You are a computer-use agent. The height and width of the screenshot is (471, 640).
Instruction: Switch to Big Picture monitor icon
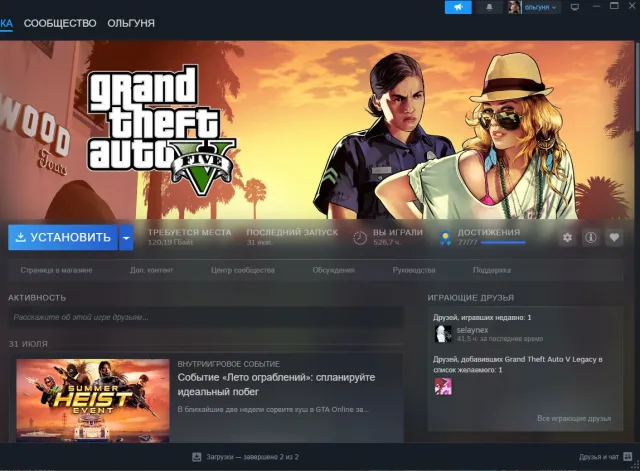pos(575,7)
